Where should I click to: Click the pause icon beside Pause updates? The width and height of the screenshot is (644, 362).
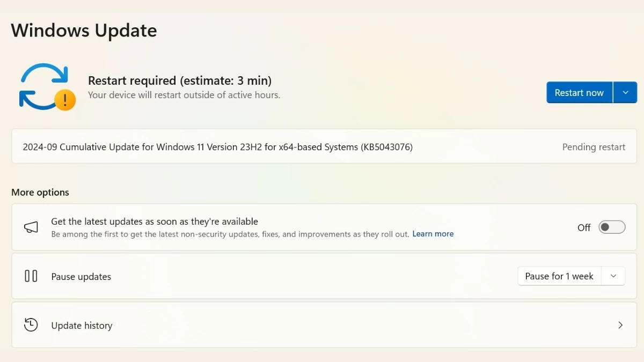pyautogui.click(x=31, y=276)
